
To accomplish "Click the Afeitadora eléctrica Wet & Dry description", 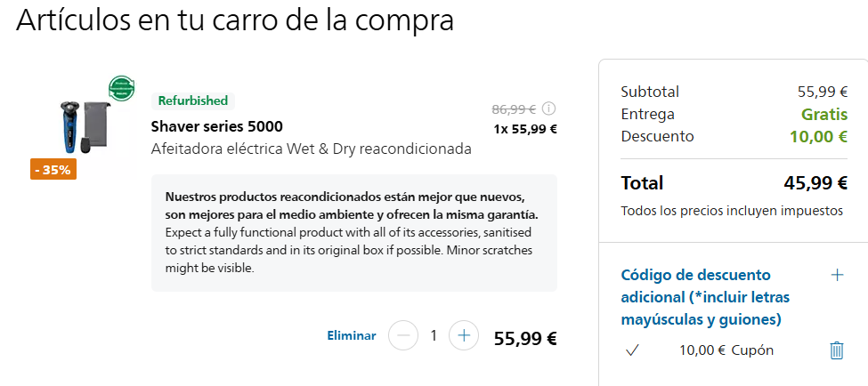I will pyautogui.click(x=311, y=149).
